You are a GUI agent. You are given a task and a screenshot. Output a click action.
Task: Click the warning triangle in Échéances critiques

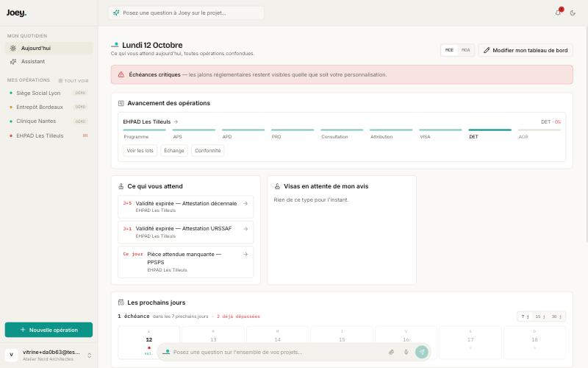[121, 75]
